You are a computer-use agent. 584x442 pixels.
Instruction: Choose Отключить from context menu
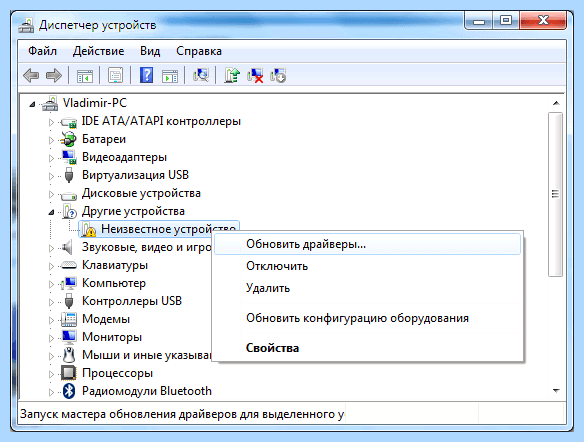point(367,266)
